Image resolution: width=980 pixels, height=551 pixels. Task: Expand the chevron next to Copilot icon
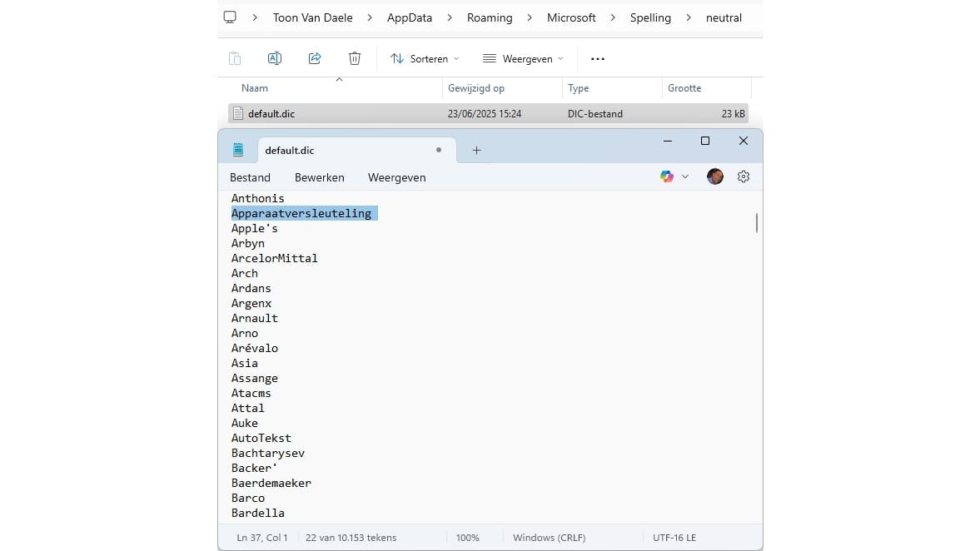pyautogui.click(x=685, y=176)
